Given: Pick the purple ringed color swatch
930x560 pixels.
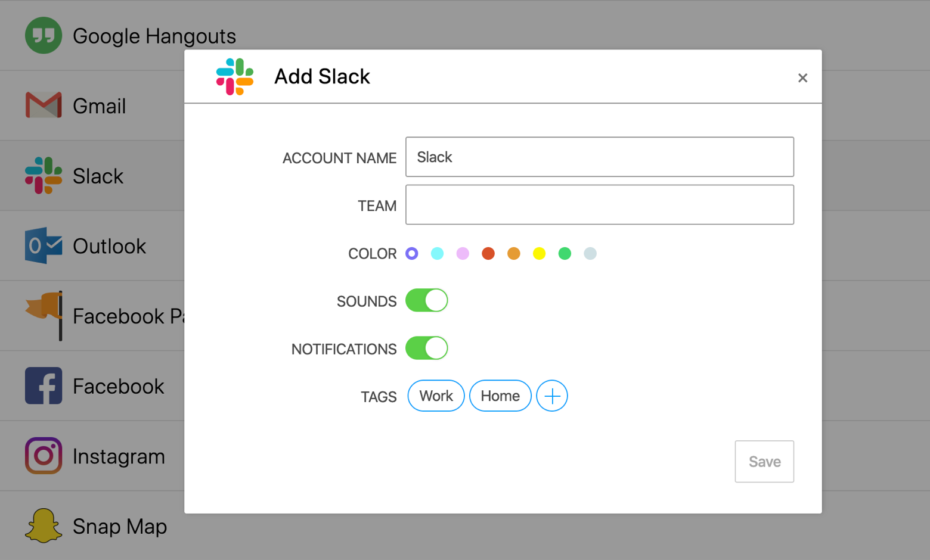Looking at the screenshot, I should pyautogui.click(x=412, y=254).
